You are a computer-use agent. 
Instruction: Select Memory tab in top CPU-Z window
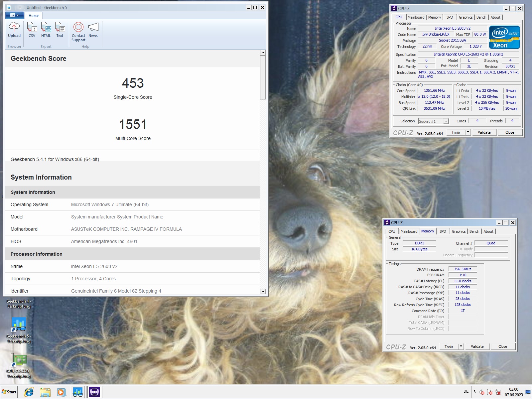tap(435, 17)
